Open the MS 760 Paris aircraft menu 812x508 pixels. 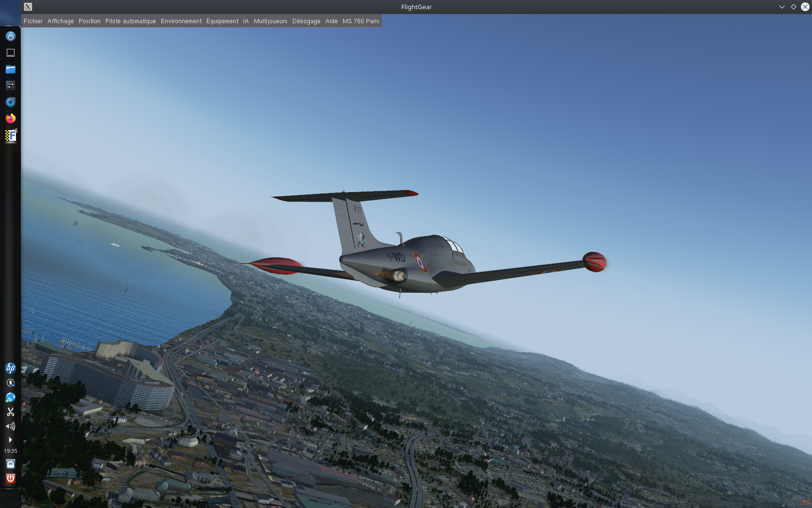pyautogui.click(x=361, y=21)
